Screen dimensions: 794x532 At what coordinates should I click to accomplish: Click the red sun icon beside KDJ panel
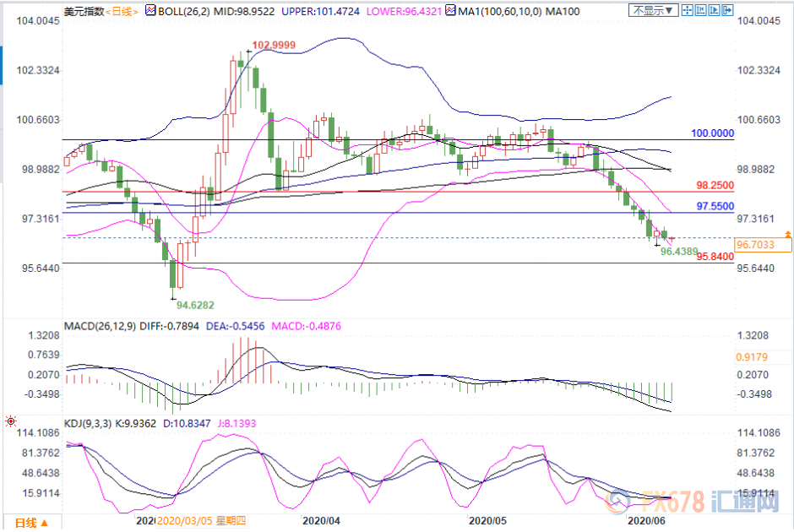click(10, 420)
